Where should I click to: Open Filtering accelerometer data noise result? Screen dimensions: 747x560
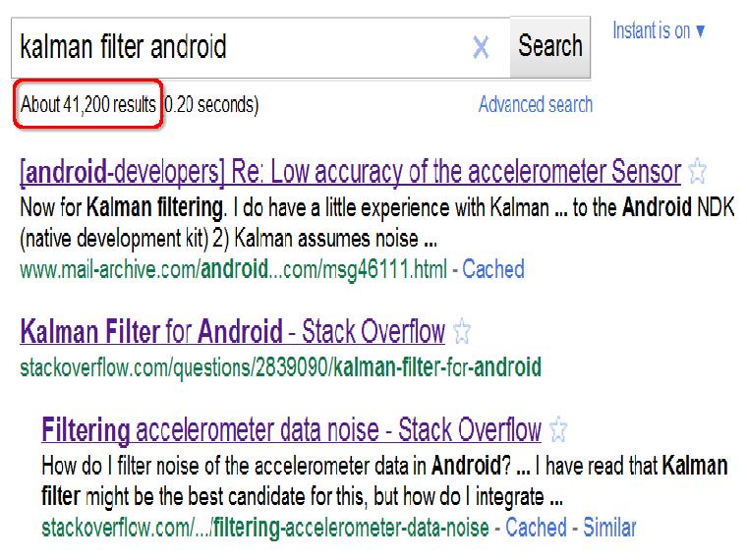tap(292, 430)
